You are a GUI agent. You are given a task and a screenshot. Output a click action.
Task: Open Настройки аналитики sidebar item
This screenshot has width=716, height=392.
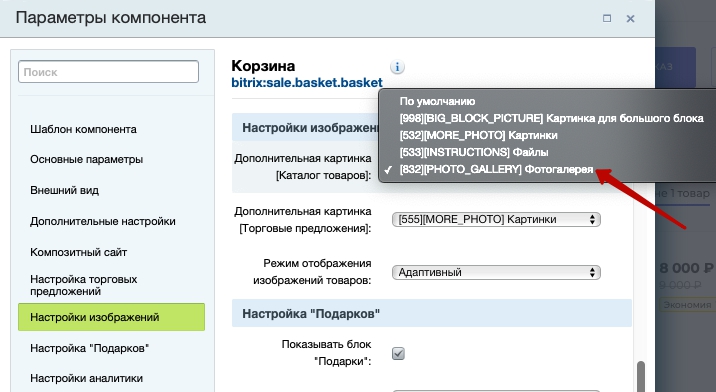[86, 378]
